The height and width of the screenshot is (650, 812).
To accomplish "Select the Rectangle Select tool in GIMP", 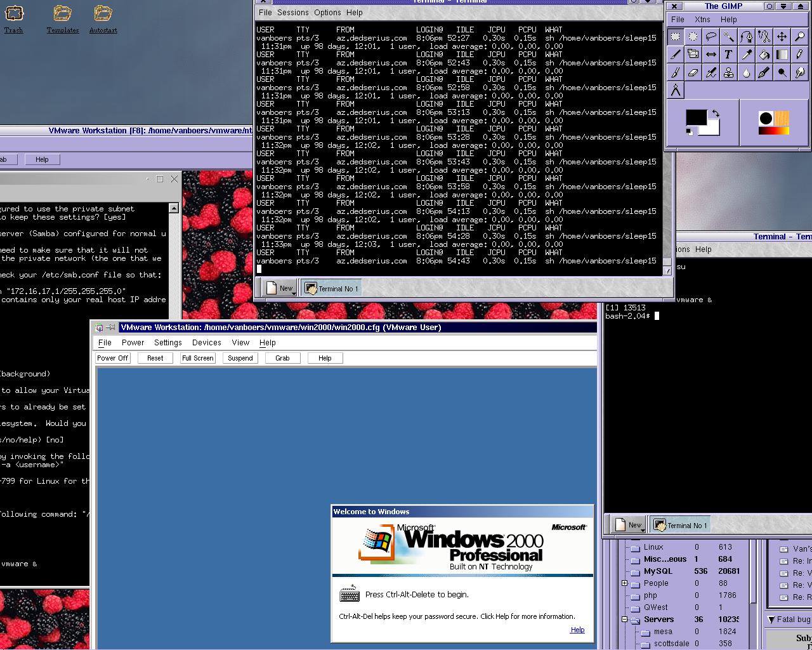I will [676, 37].
